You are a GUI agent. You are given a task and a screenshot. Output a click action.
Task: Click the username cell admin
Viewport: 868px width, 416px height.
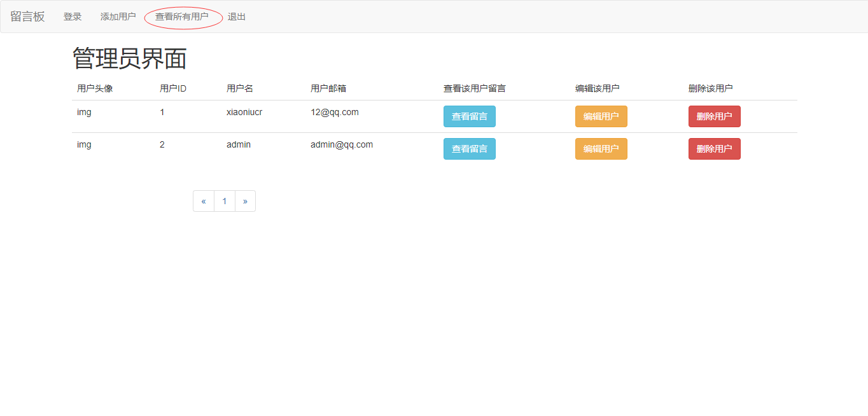point(239,144)
